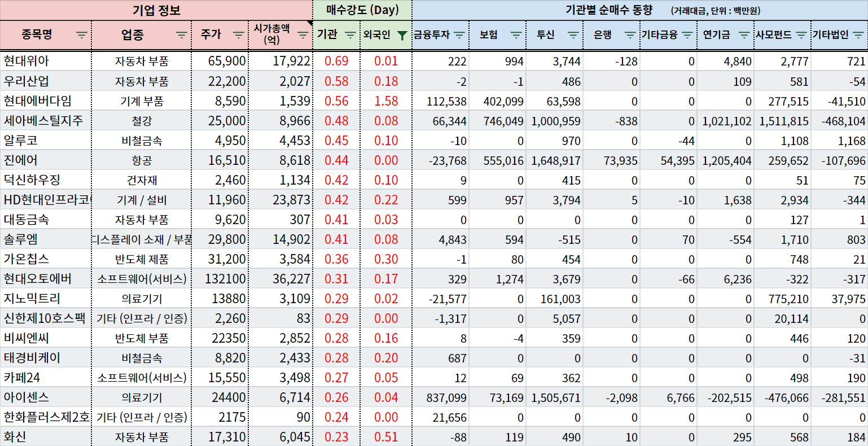
Task: Select the 기업 정보 header cell
Action: [x=156, y=10]
